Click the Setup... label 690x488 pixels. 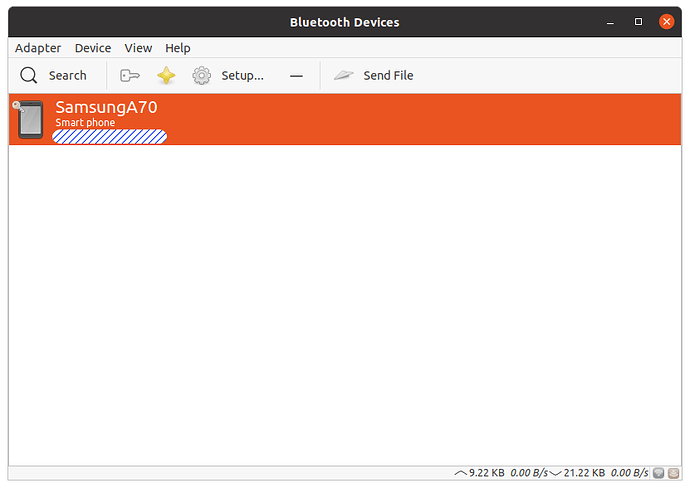(242, 76)
